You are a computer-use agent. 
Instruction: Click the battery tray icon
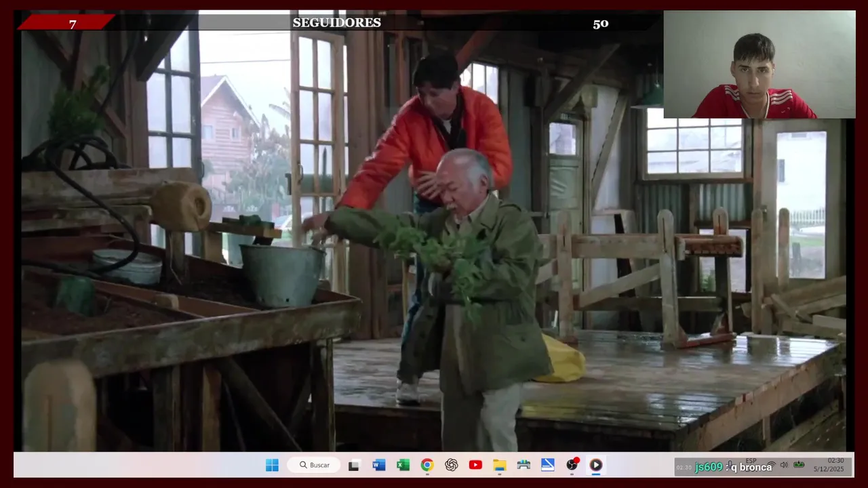[x=799, y=465]
